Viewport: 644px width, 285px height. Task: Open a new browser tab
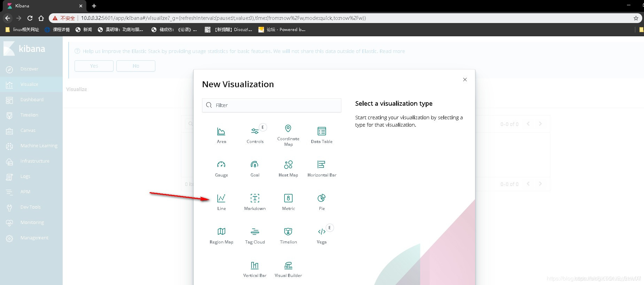[94, 6]
